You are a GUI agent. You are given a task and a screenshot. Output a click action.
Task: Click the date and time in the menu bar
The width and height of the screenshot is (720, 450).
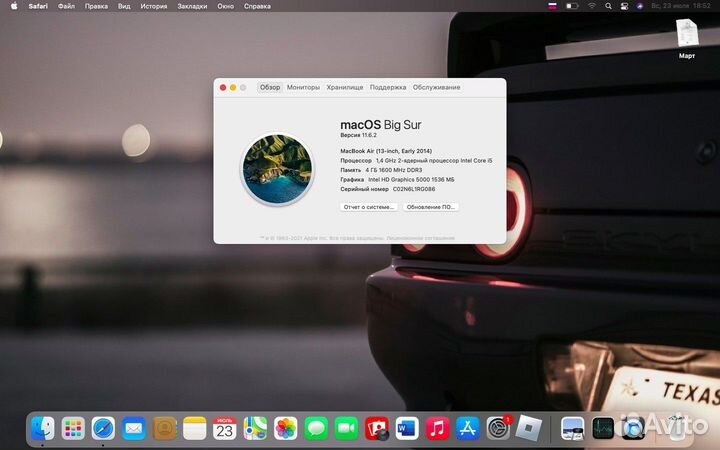click(x=681, y=6)
